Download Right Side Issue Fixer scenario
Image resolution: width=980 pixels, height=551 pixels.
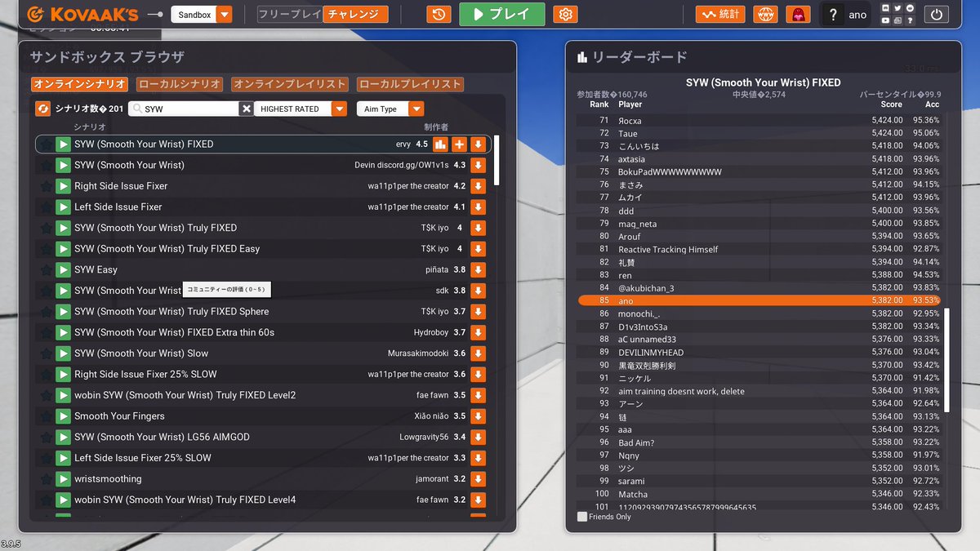pos(479,186)
